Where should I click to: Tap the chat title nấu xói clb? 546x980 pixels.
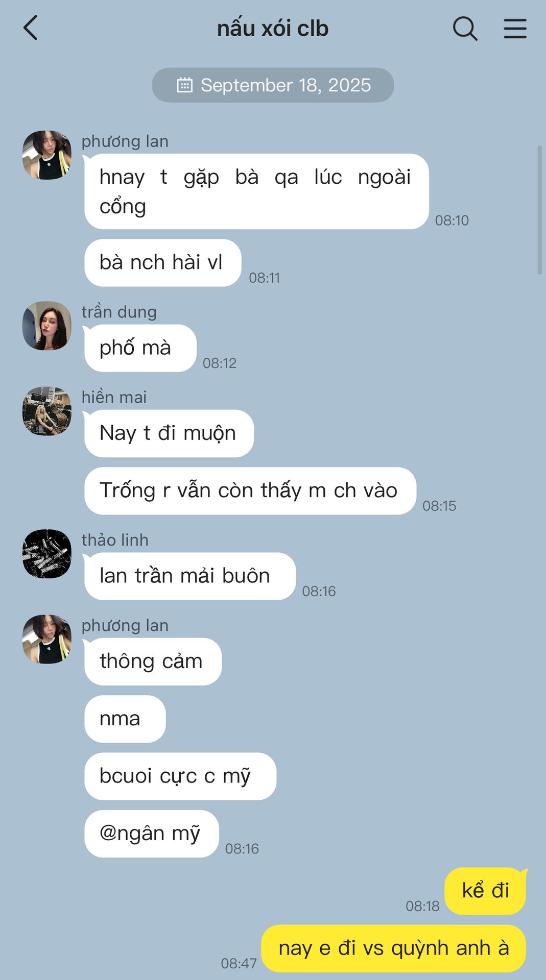273,29
